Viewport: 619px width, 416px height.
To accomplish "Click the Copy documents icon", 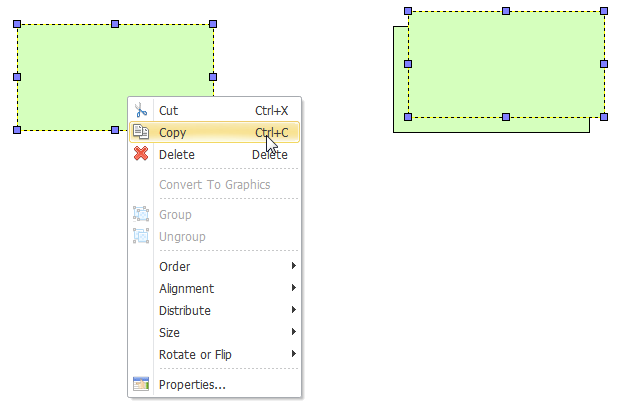I will coord(141,132).
